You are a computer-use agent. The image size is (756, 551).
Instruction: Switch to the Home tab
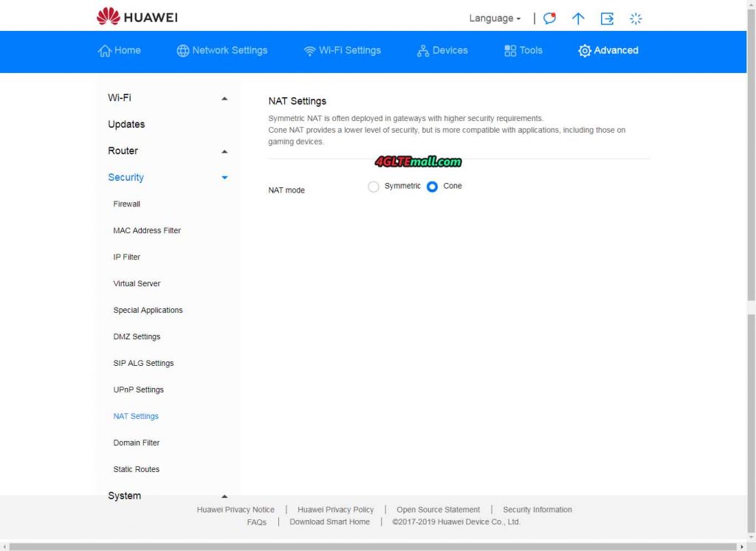point(120,51)
